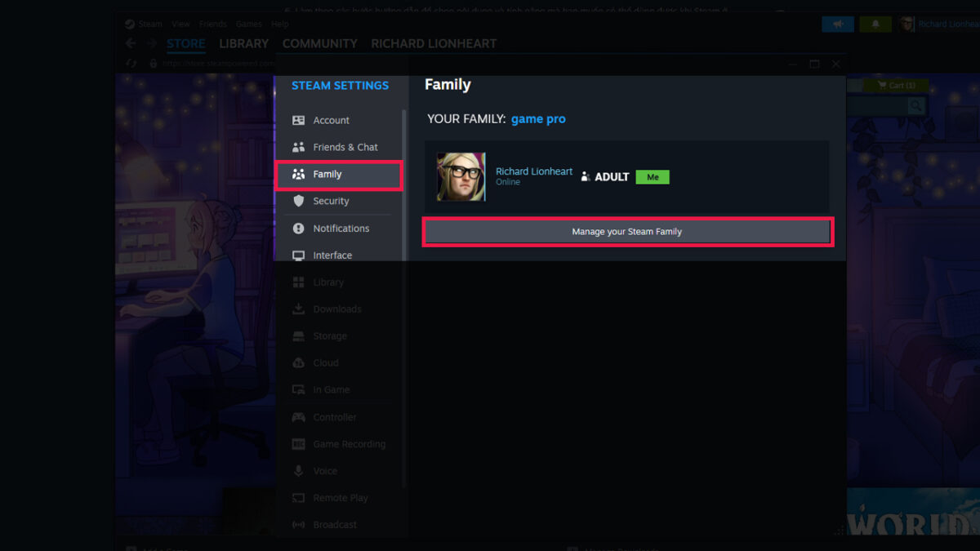Click the Security shield icon
Viewport: 980px width, 551px height.
click(x=298, y=201)
